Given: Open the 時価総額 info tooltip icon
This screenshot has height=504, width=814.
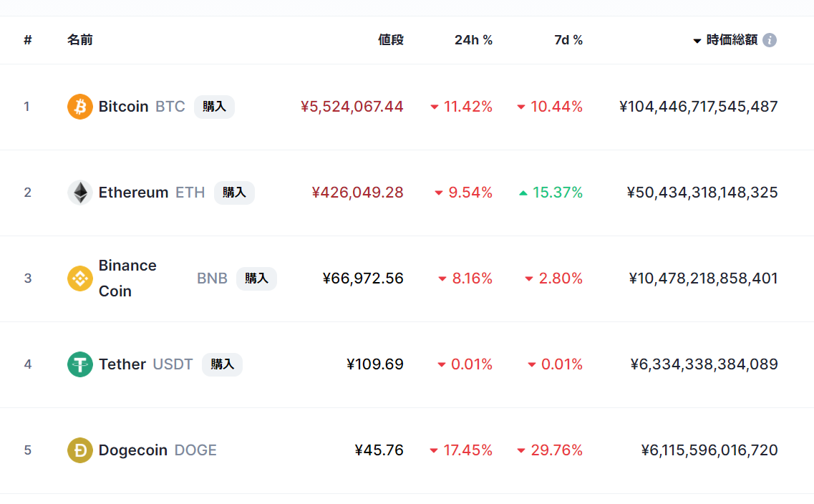Looking at the screenshot, I should point(770,40).
